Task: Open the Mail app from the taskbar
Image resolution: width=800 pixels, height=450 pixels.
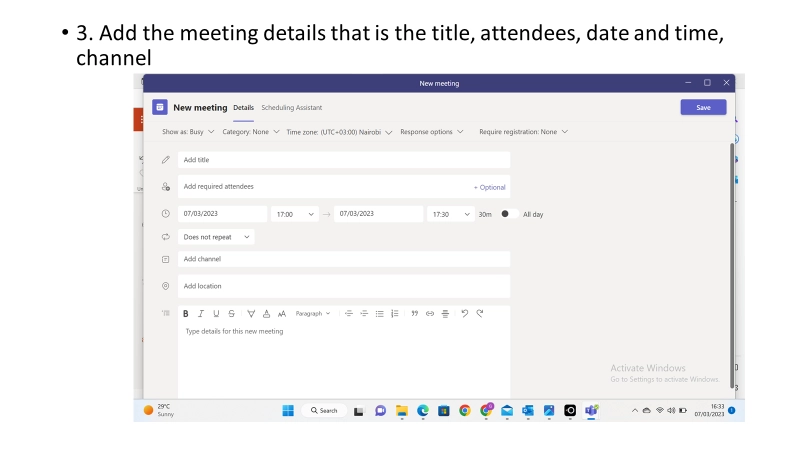Action: click(x=507, y=410)
